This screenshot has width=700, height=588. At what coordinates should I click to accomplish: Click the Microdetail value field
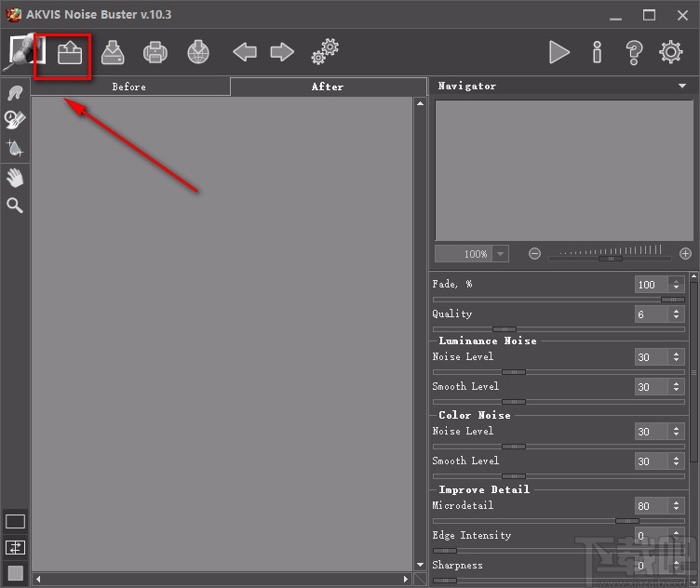pyautogui.click(x=651, y=506)
